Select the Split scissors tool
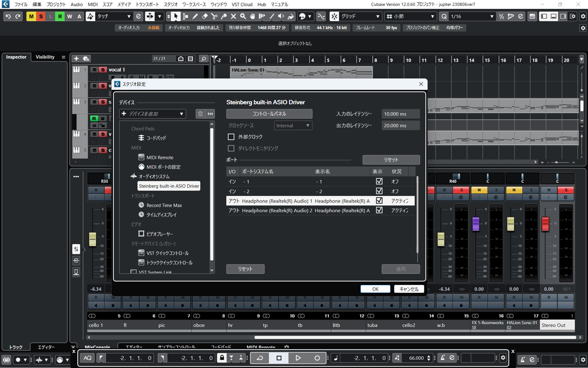Viewport: 588px width, 368px height. (214, 16)
